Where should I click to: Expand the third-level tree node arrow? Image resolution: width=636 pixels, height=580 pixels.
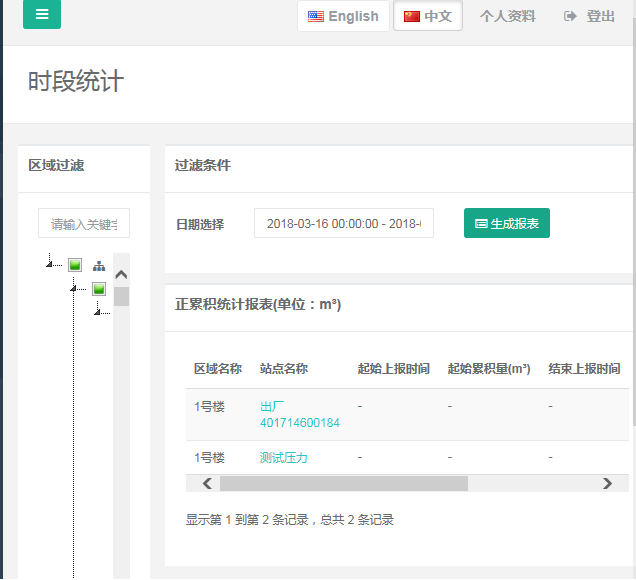click(96, 313)
